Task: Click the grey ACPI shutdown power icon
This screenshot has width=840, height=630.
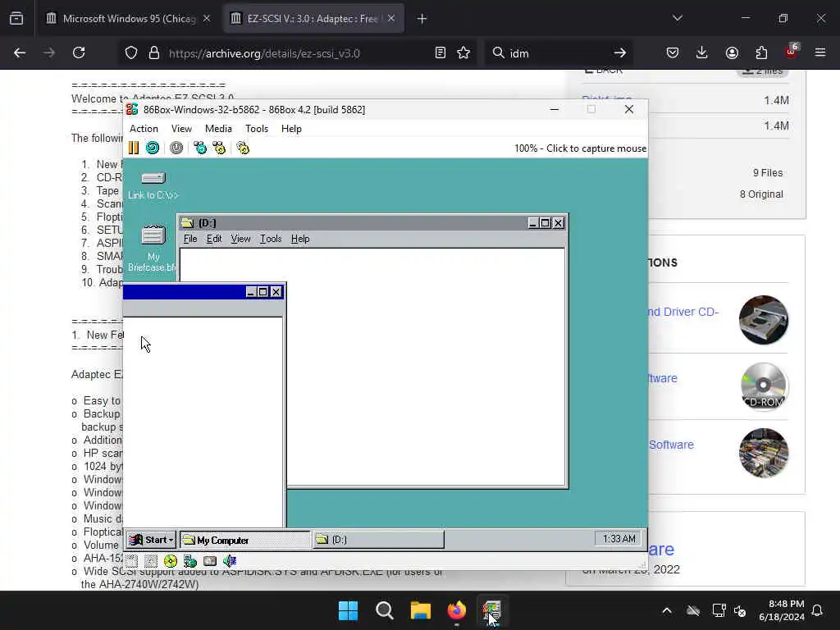Action: (176, 148)
